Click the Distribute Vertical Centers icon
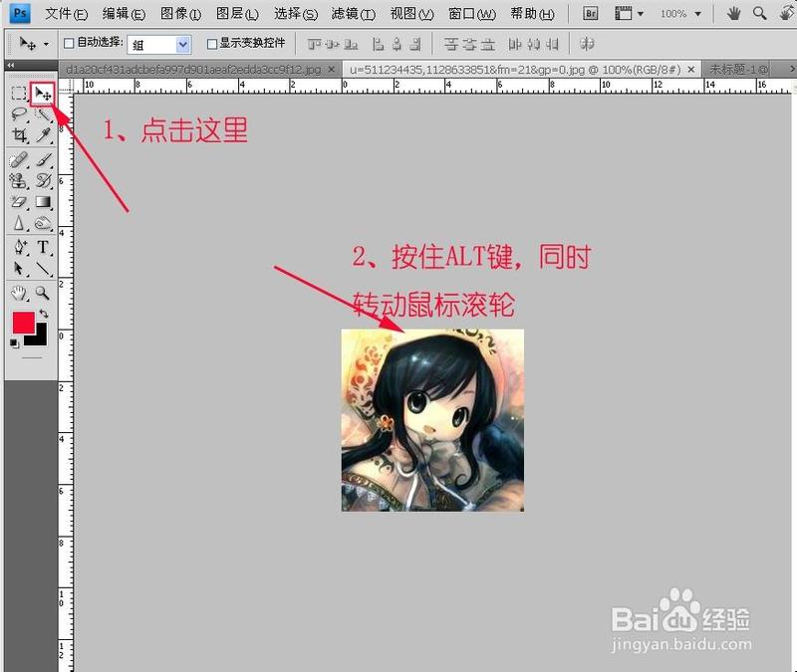Screen dimensions: 797x672 click(x=469, y=45)
